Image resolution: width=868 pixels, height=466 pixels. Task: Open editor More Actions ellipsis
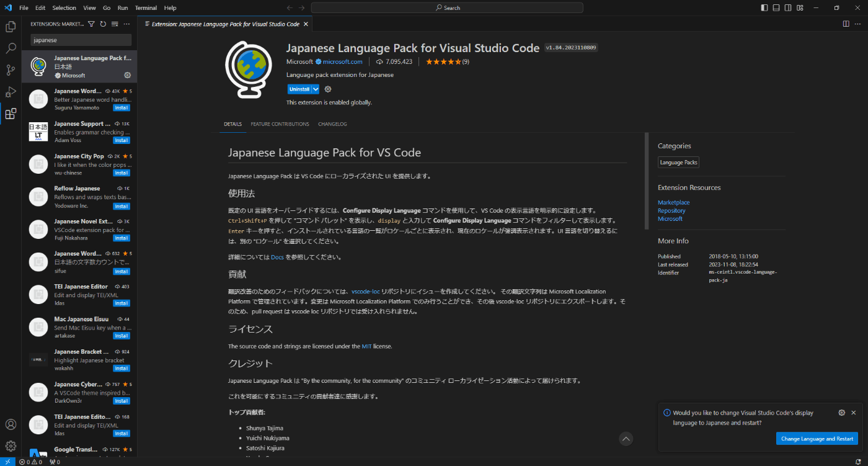[858, 24]
